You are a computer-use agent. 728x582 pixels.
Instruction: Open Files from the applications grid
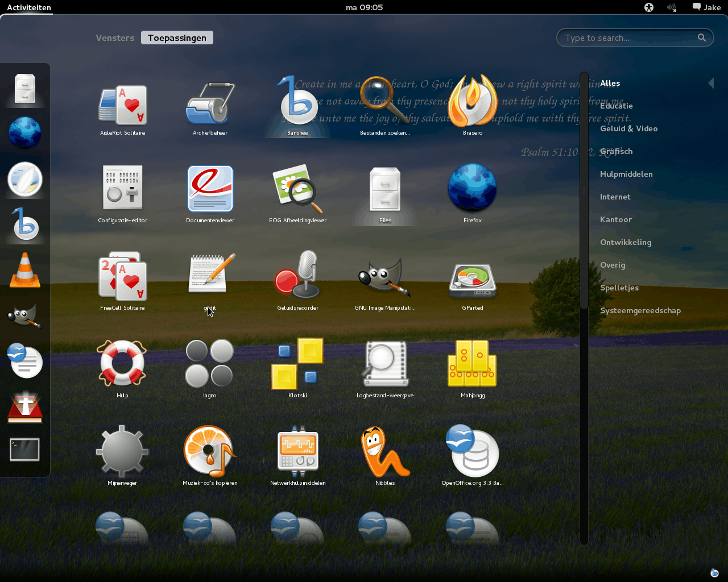(x=385, y=194)
